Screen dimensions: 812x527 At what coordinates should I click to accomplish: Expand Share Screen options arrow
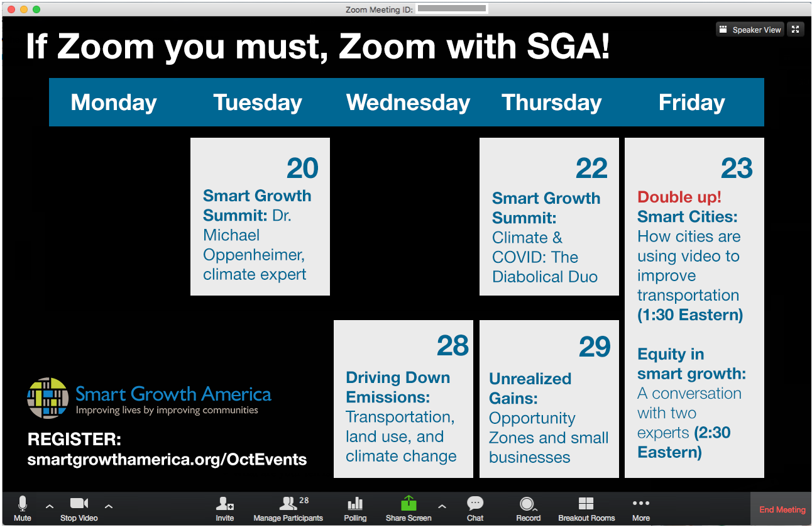coord(442,506)
